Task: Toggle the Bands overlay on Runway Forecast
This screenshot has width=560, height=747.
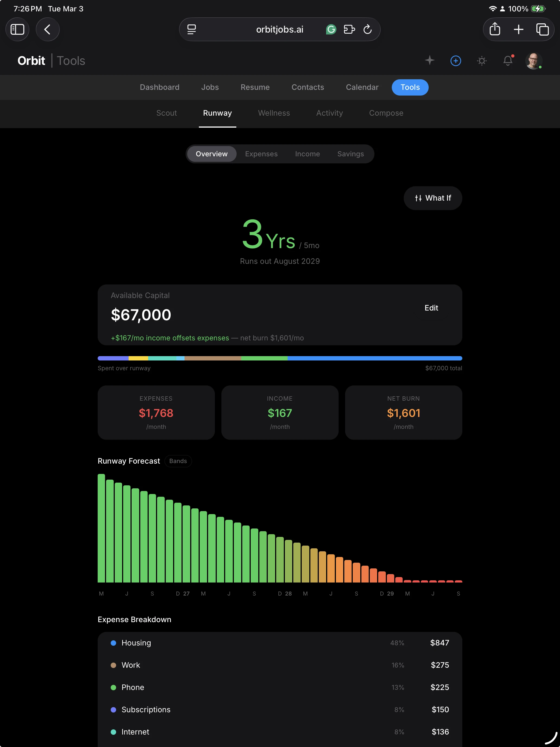Action: pyautogui.click(x=178, y=461)
